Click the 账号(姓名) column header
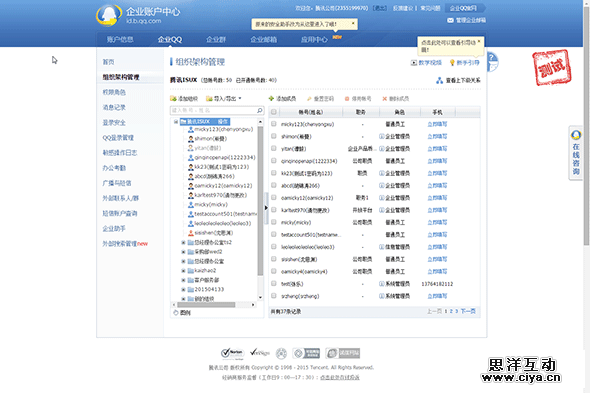590x393 pixels. [311, 112]
